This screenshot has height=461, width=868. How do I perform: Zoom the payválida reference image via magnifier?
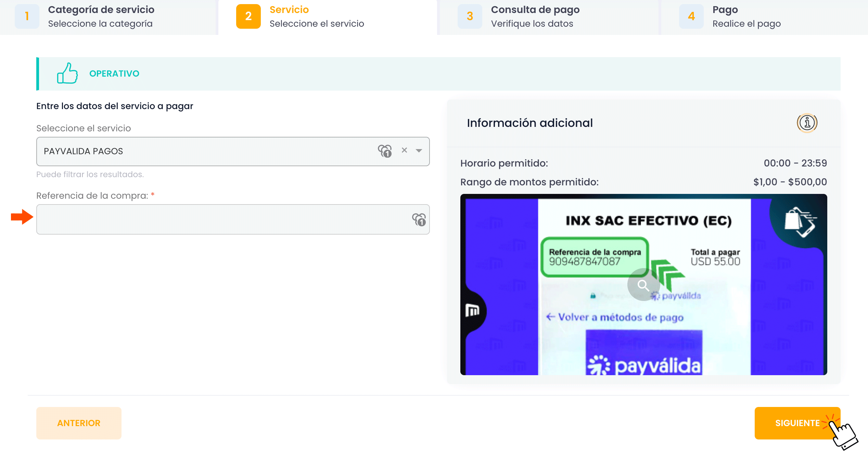[x=643, y=285]
